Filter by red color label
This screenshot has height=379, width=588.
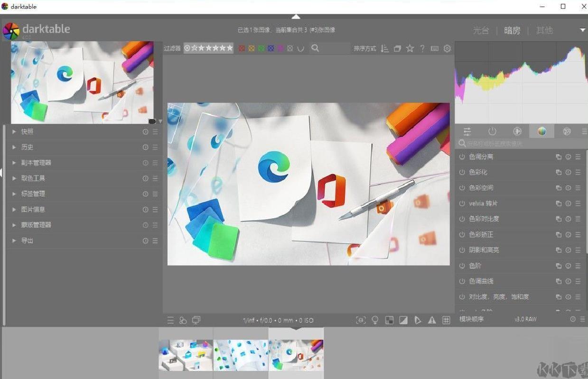(242, 48)
